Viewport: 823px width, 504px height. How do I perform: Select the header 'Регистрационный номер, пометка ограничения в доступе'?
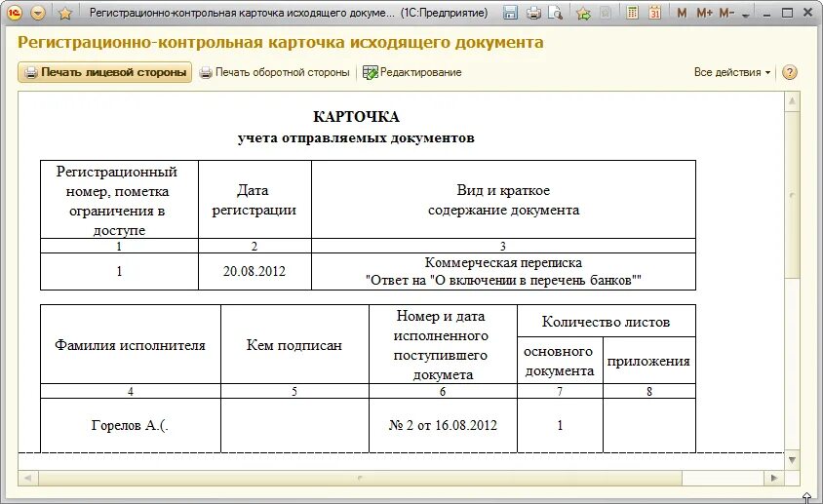coord(119,200)
